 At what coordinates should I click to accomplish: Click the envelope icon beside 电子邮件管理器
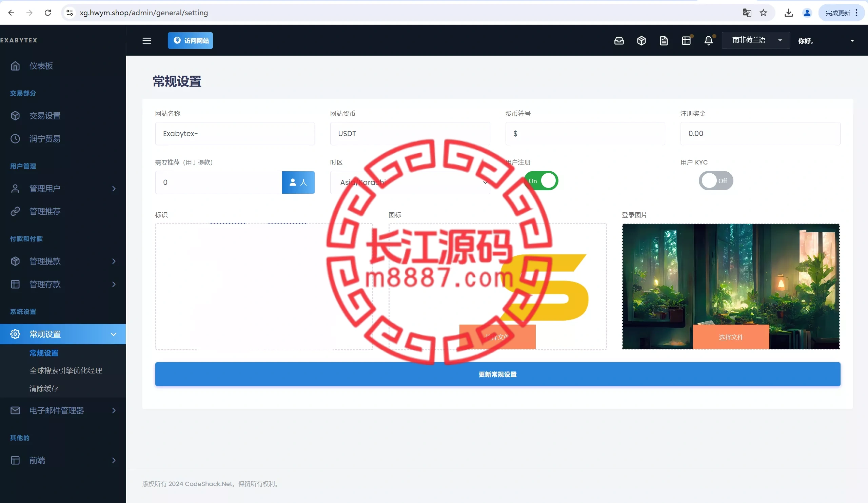pyautogui.click(x=15, y=410)
